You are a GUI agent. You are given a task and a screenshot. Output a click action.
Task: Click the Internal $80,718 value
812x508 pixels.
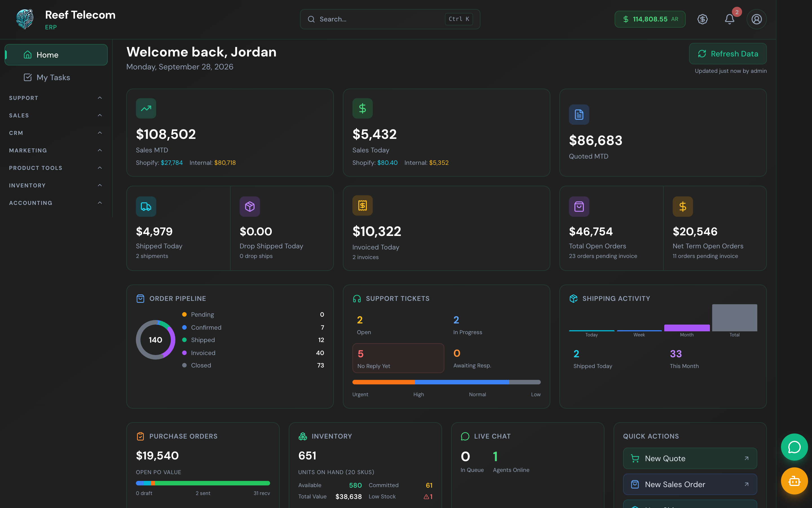click(x=225, y=163)
